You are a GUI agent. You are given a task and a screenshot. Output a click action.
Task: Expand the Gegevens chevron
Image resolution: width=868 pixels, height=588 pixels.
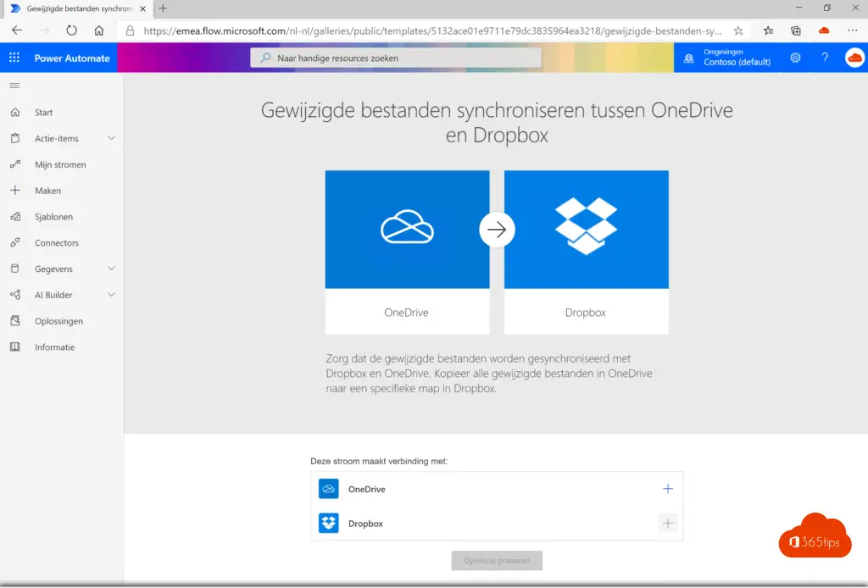111,269
